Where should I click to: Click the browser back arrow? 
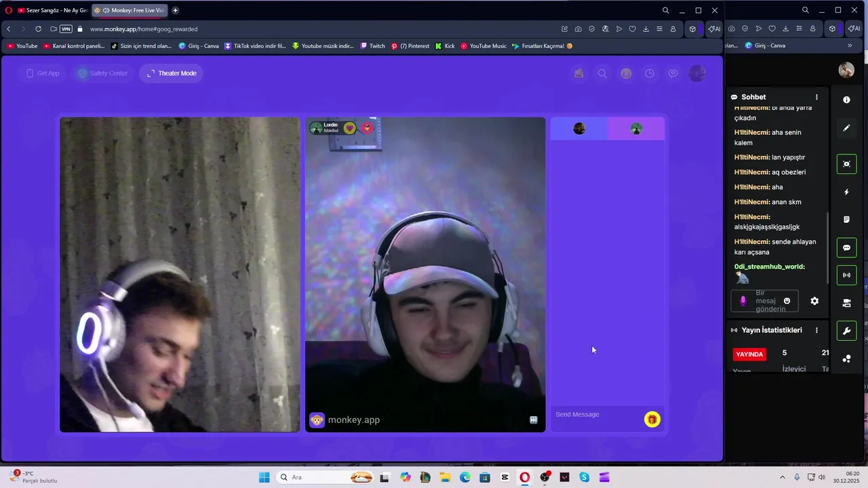click(9, 29)
